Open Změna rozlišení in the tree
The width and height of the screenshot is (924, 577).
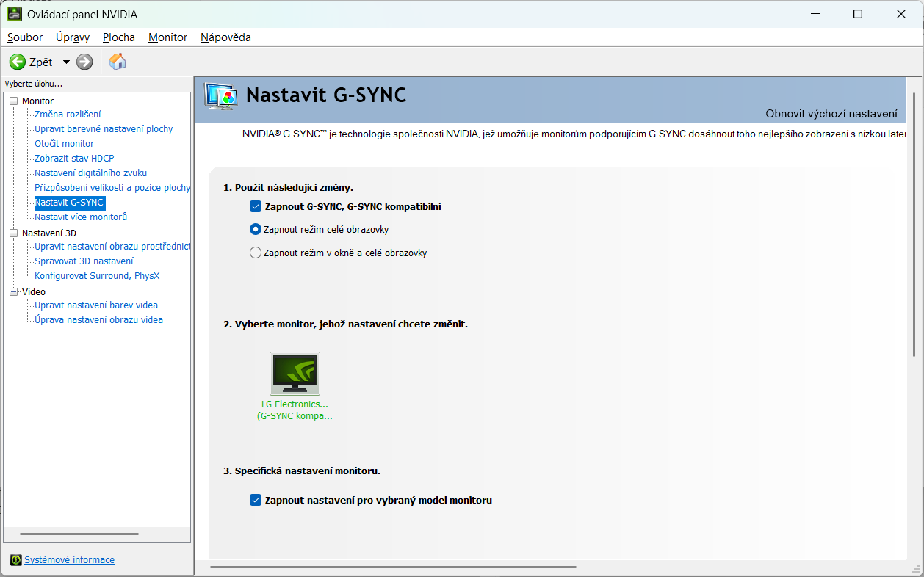[68, 114]
